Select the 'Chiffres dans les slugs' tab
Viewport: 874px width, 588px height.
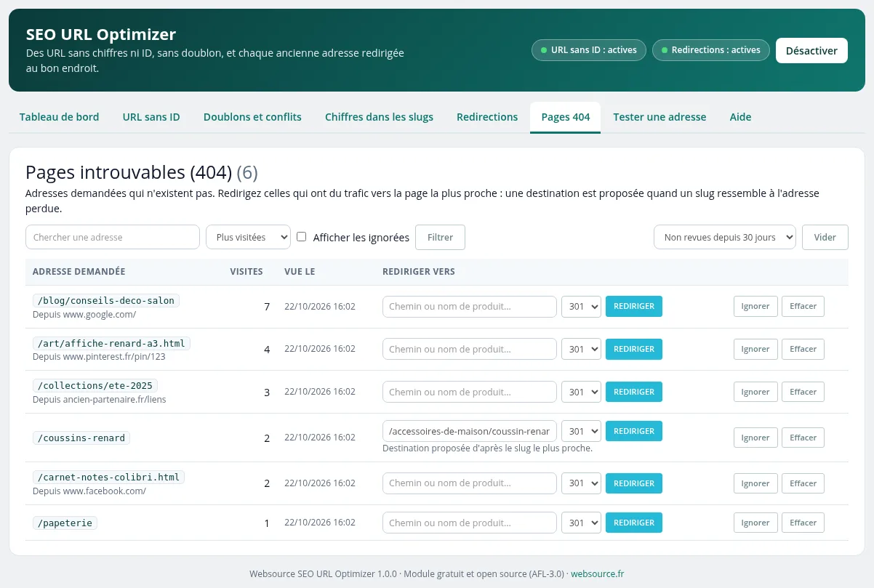(x=379, y=117)
